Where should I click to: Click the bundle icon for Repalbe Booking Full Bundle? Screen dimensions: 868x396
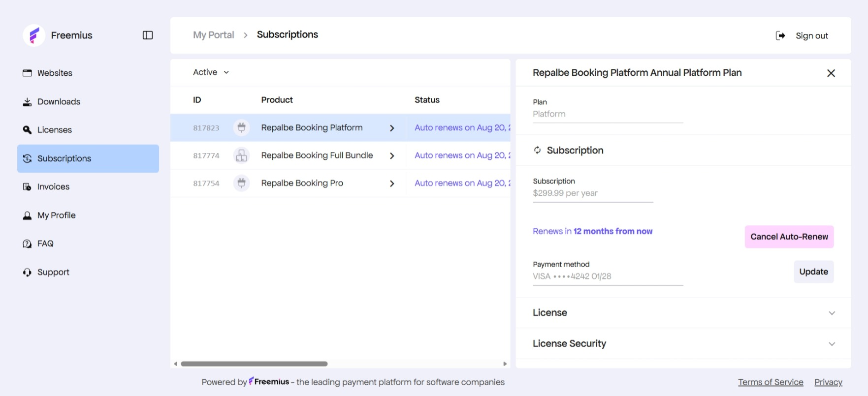[x=241, y=155]
